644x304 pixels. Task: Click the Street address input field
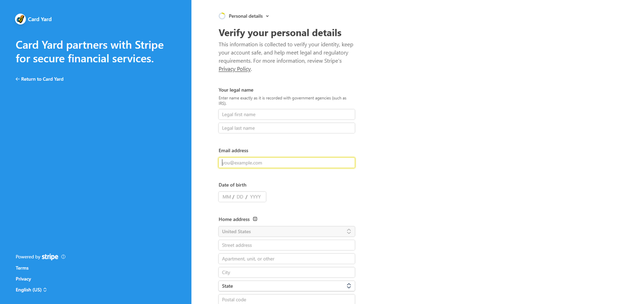click(287, 245)
